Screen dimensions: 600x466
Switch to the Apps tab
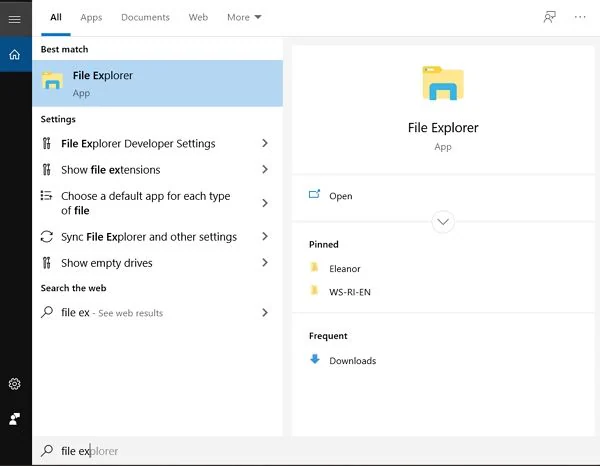[x=91, y=17]
